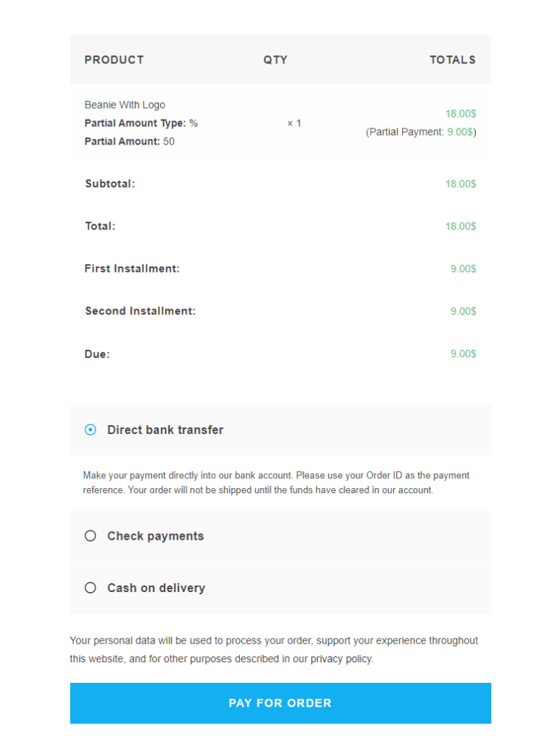Click the First Installment label
The height and width of the screenshot is (756, 560).
click(x=131, y=268)
